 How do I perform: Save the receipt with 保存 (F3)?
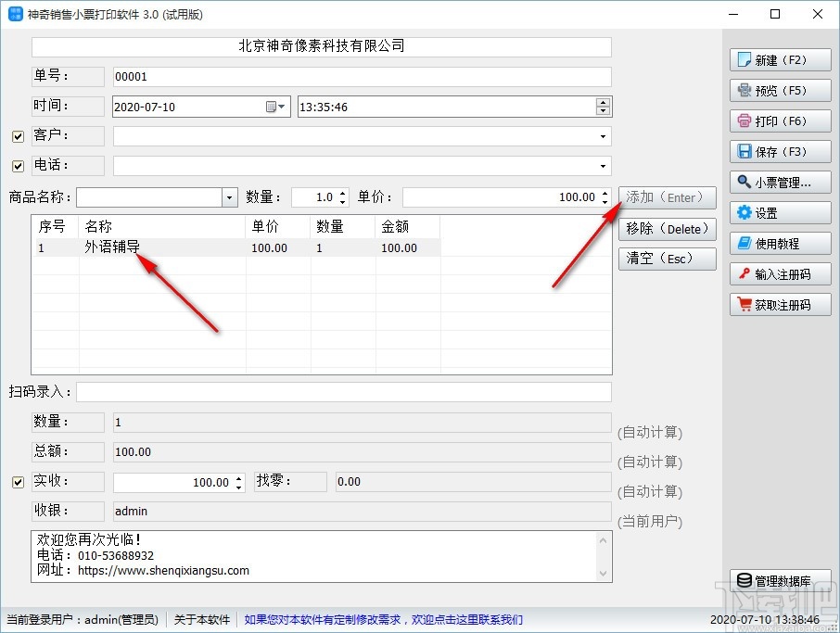[x=780, y=152]
